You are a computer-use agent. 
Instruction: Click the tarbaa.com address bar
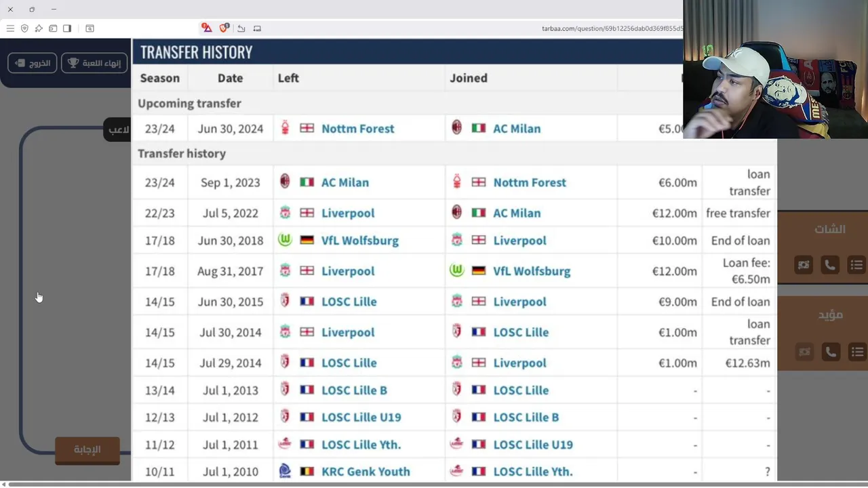[610, 28]
